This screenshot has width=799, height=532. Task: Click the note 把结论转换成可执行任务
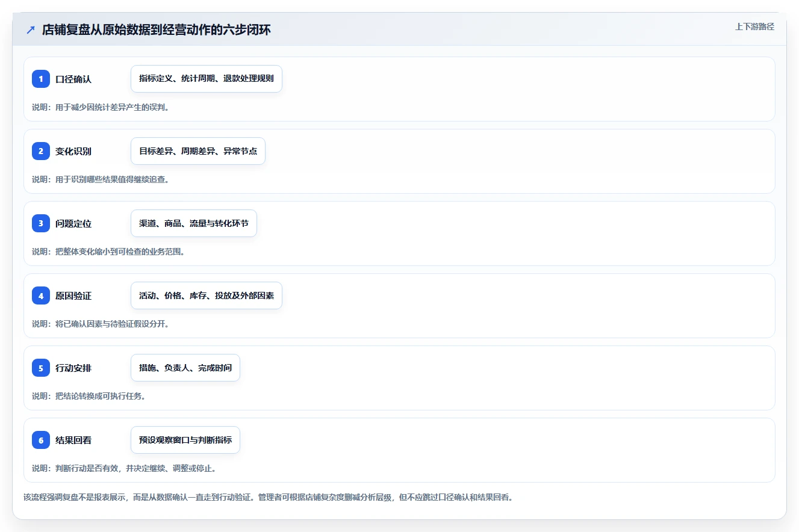pos(89,396)
